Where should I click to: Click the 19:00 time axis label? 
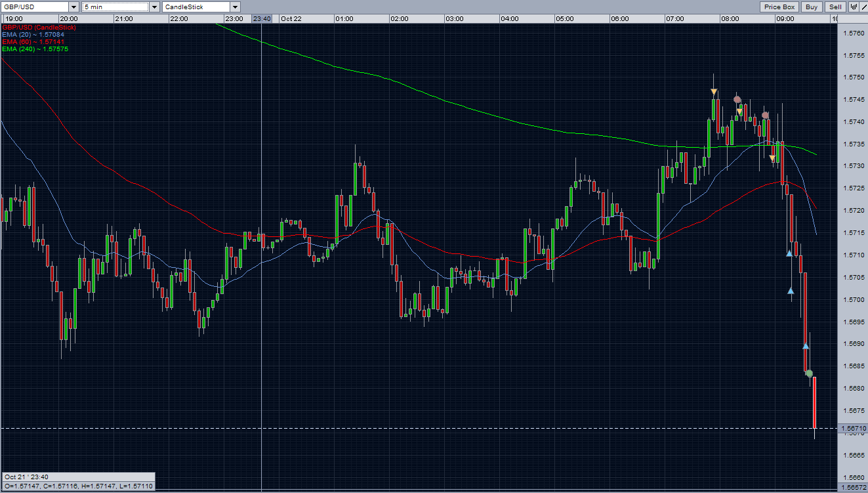14,18
